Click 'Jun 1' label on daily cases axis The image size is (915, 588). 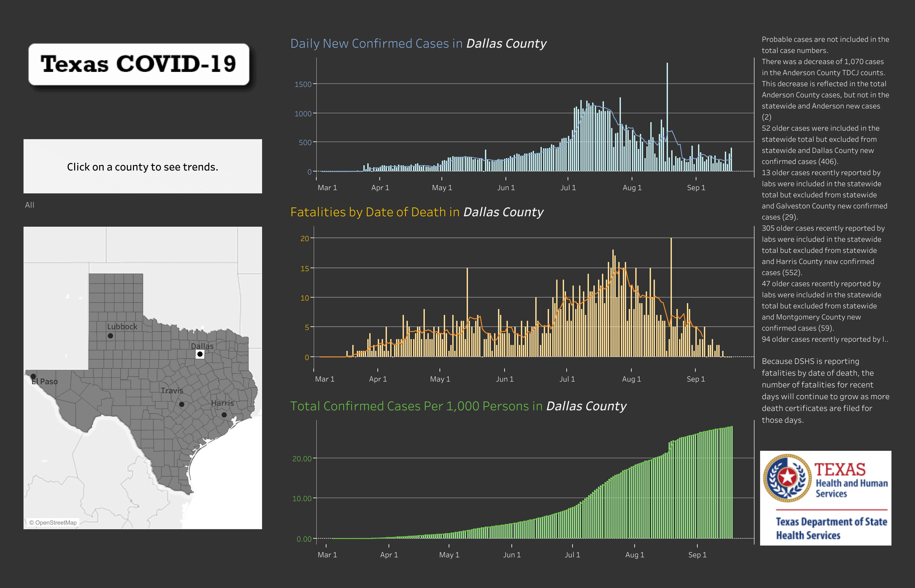point(506,188)
